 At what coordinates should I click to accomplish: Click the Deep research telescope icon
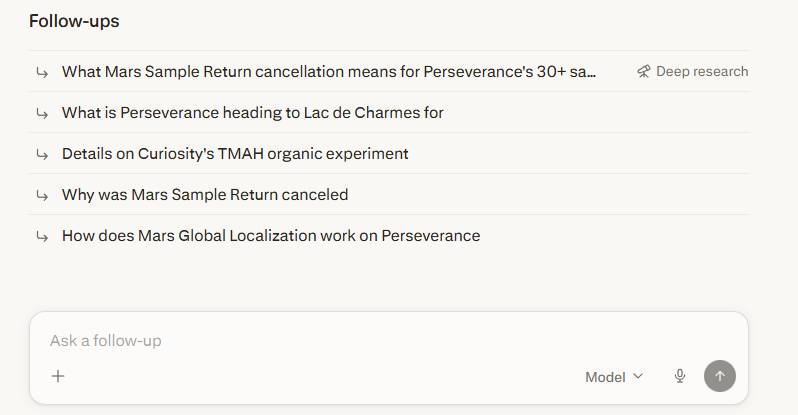coord(644,71)
